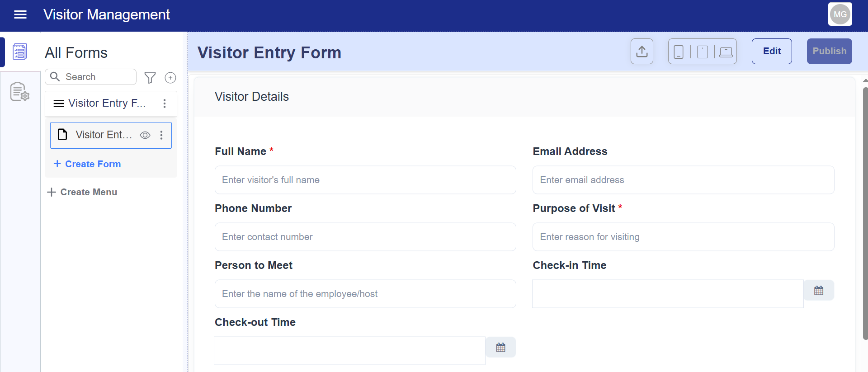Open three-dot options for Visitor Ent form
This screenshot has height=372, width=868.
161,135
